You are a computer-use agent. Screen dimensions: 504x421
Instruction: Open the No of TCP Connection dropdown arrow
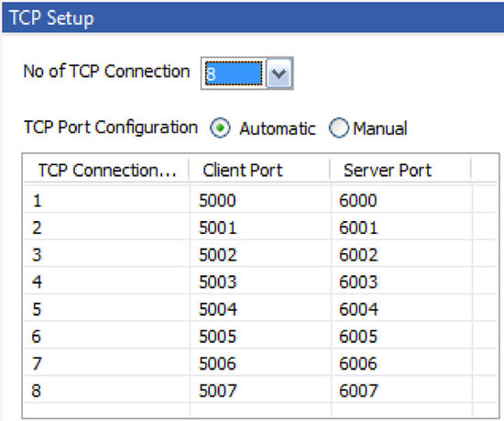click(279, 73)
